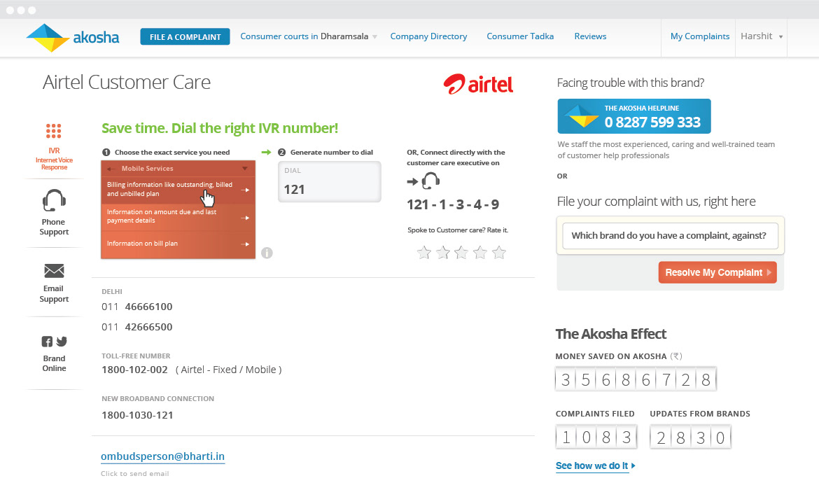
Task: Select the IVR grid icon
Action: pyautogui.click(x=54, y=131)
